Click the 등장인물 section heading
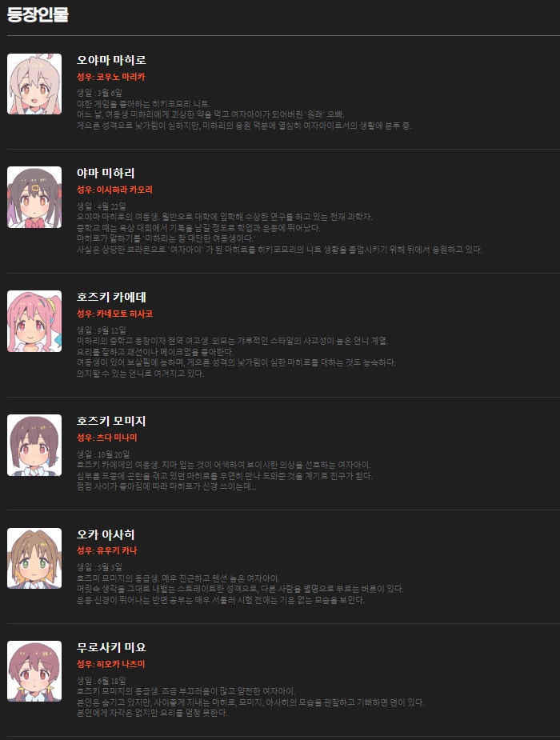This screenshot has width=560, height=740. (38, 14)
